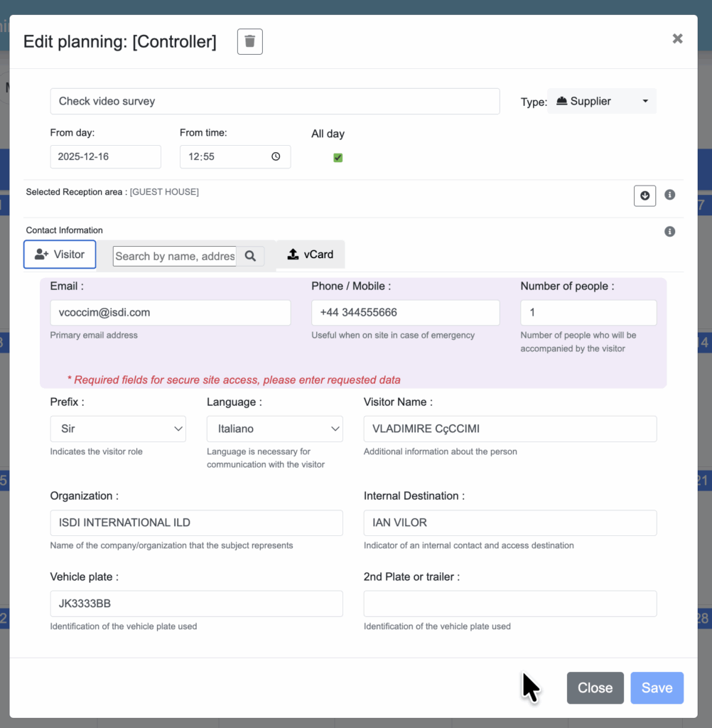Click the clock icon in From time

click(x=276, y=156)
